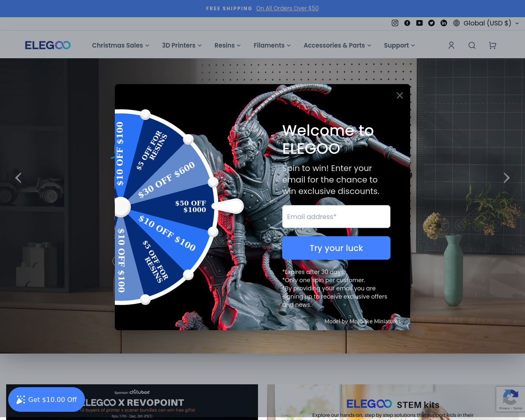Open ELEGOO STEM kits banner
The image size is (525, 420).
393,402
